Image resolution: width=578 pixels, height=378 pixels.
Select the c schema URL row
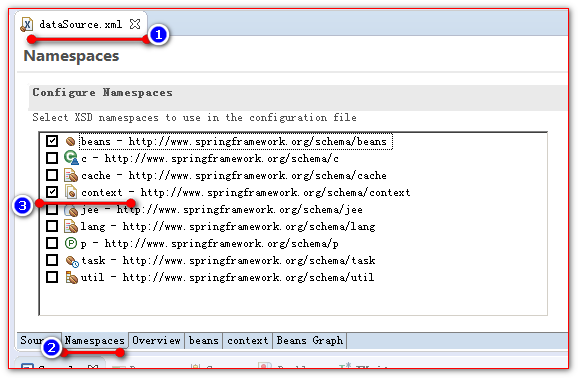click(x=210, y=159)
